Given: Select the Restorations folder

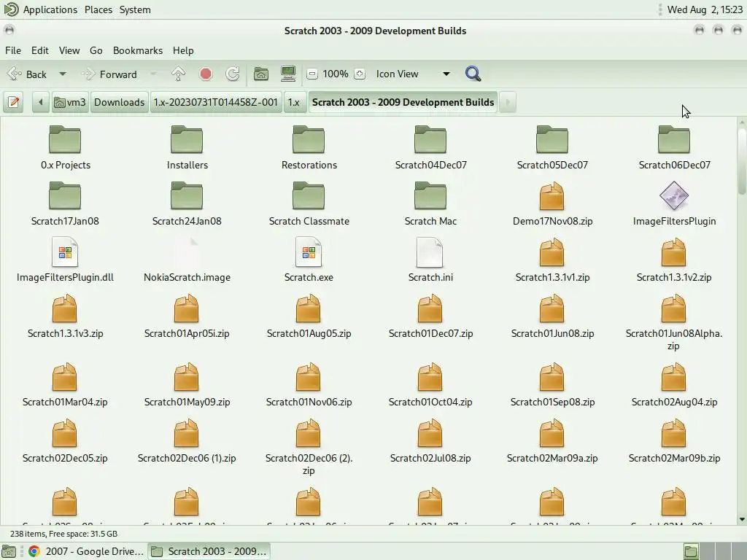Looking at the screenshot, I should coord(309,147).
